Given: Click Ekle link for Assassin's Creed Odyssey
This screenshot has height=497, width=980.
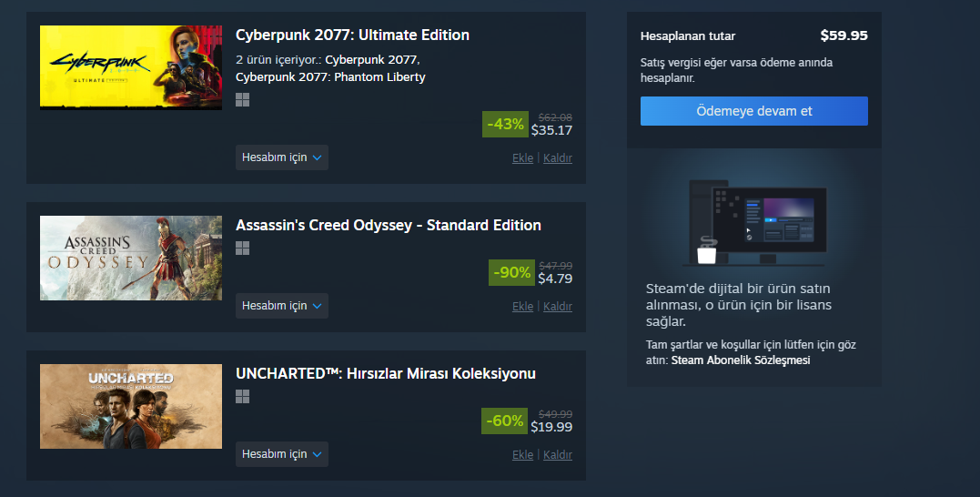Looking at the screenshot, I should tap(522, 307).
